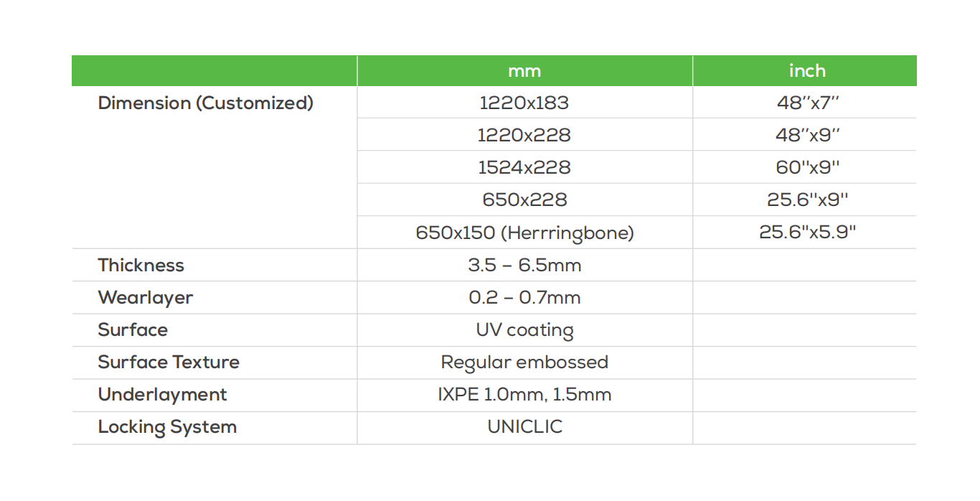Select the "Locking System" row label

[167, 427]
